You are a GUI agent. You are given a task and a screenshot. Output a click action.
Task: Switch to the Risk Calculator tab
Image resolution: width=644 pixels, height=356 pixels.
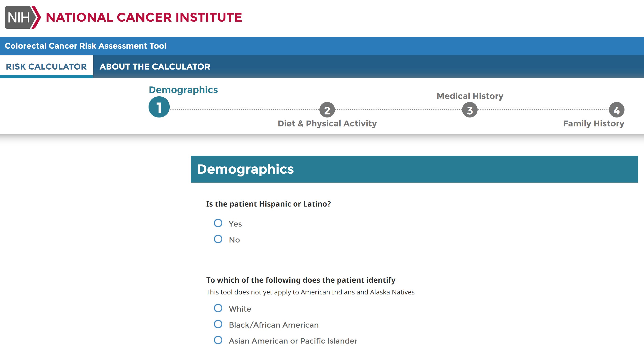pyautogui.click(x=46, y=67)
